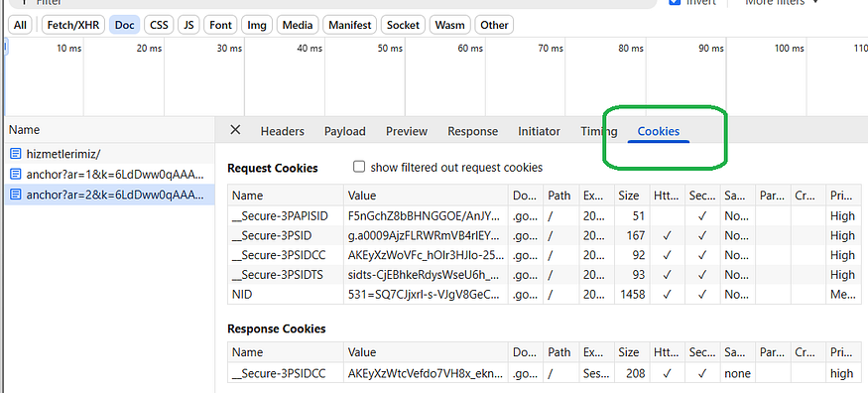Filter requests by Media

[298, 25]
